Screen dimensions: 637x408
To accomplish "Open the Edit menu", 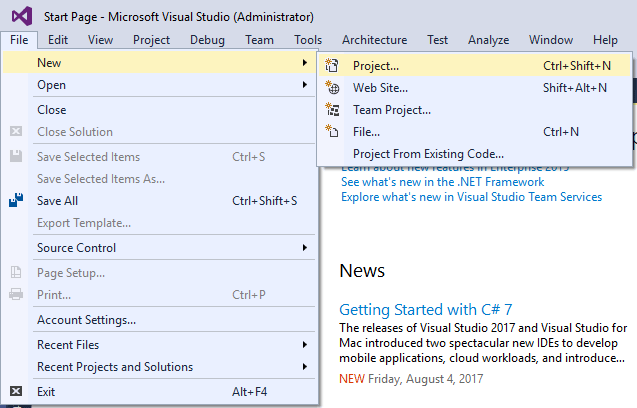I will point(58,40).
